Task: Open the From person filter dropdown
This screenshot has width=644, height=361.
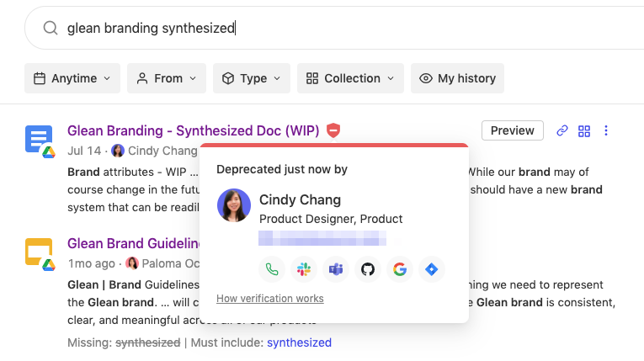Action: point(167,78)
